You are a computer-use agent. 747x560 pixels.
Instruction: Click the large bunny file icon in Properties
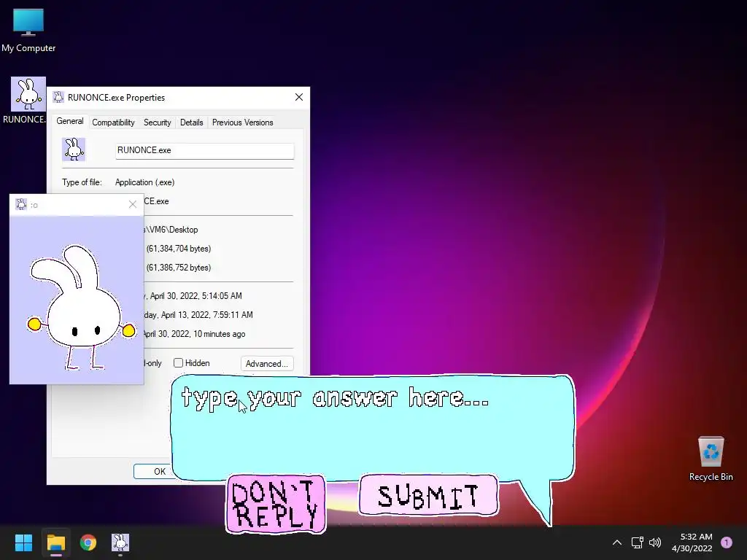74,149
